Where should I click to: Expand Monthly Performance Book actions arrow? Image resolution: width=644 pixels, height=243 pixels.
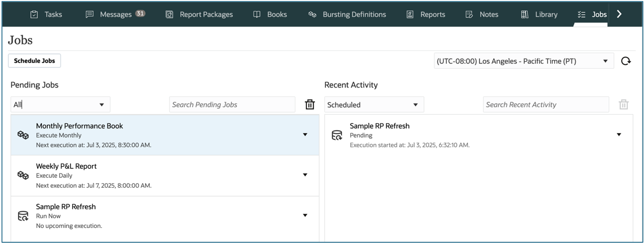(305, 134)
